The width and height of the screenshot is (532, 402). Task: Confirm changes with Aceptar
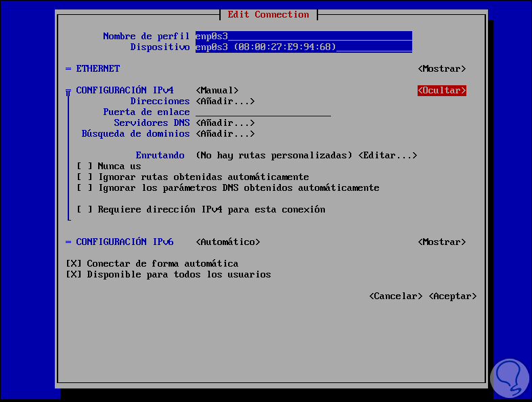(x=453, y=296)
